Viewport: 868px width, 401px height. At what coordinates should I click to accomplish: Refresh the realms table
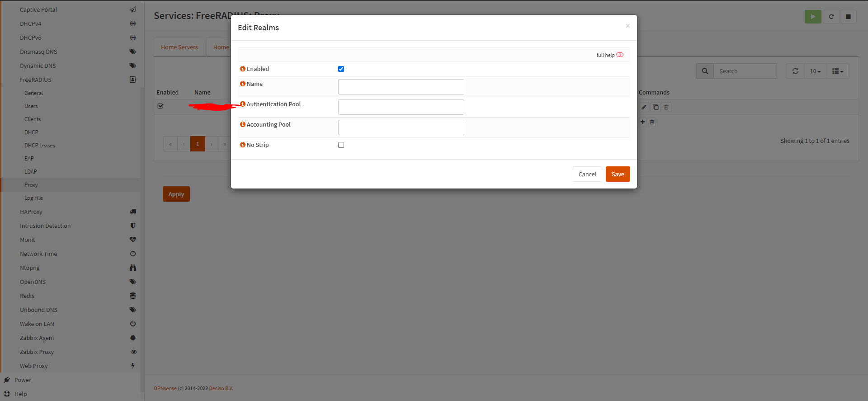795,71
